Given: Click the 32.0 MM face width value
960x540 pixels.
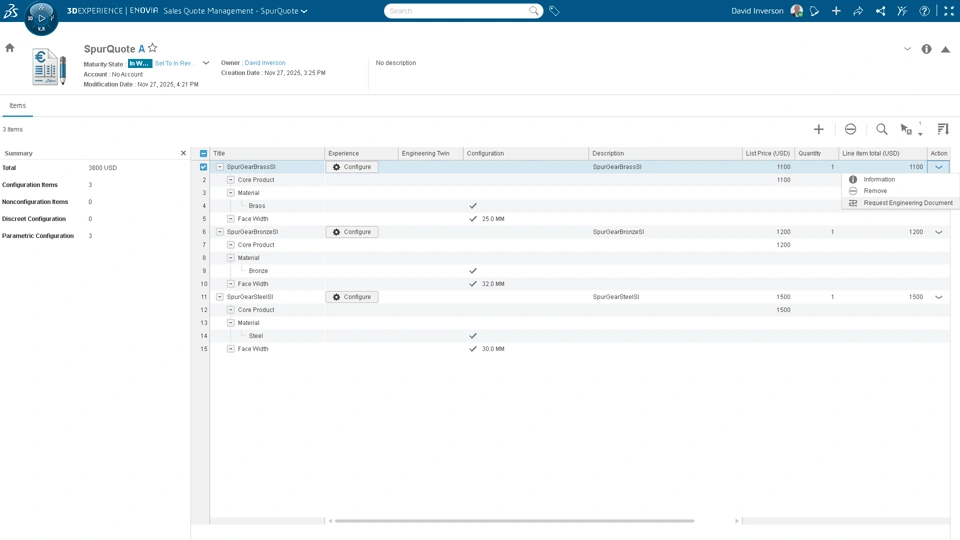Looking at the screenshot, I should [x=493, y=283].
